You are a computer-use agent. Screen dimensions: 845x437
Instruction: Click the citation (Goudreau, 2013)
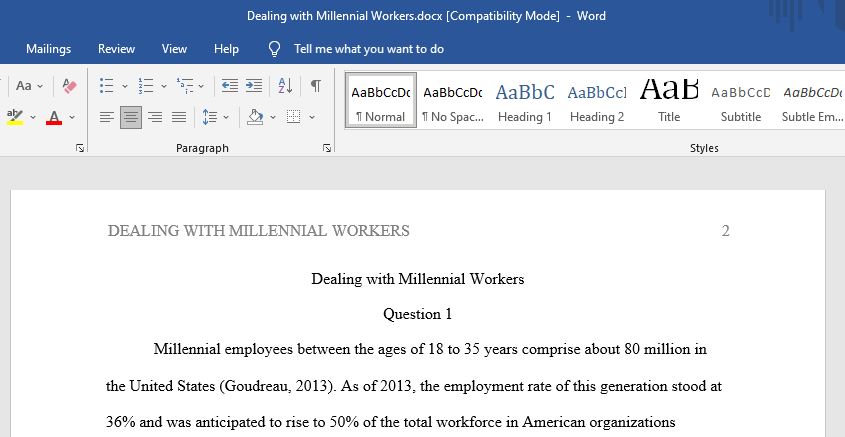277,386
